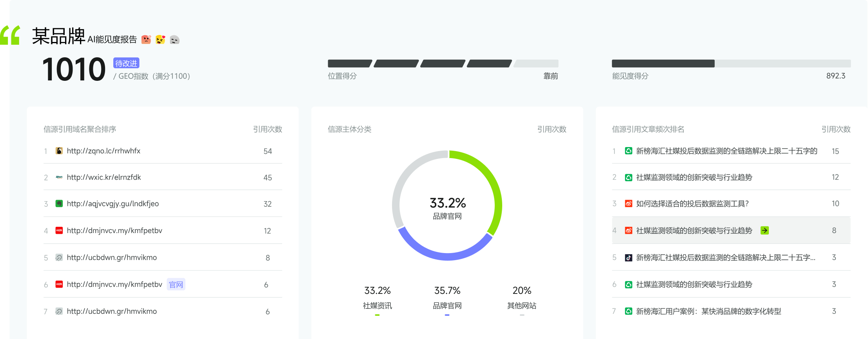The image size is (868, 339).
Task: Click the TikTok icon in article row 5
Action: click(x=628, y=258)
